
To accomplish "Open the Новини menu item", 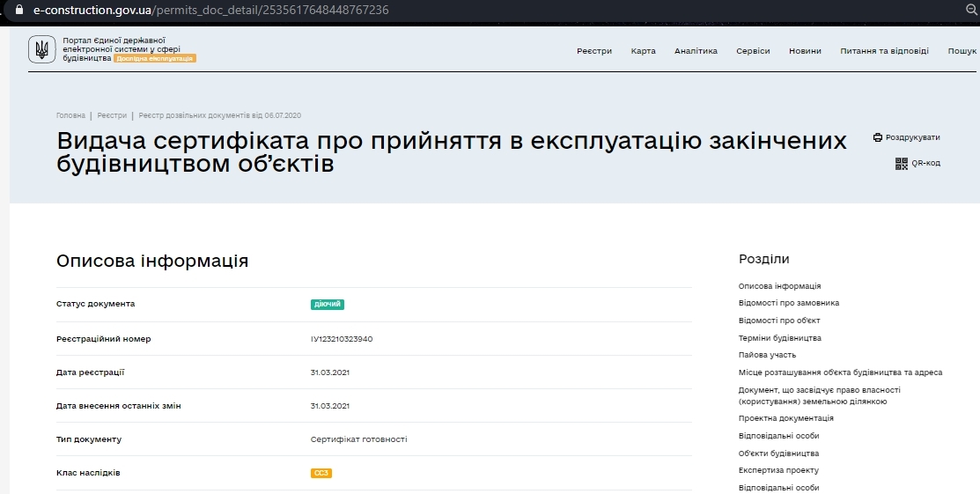I will [805, 51].
